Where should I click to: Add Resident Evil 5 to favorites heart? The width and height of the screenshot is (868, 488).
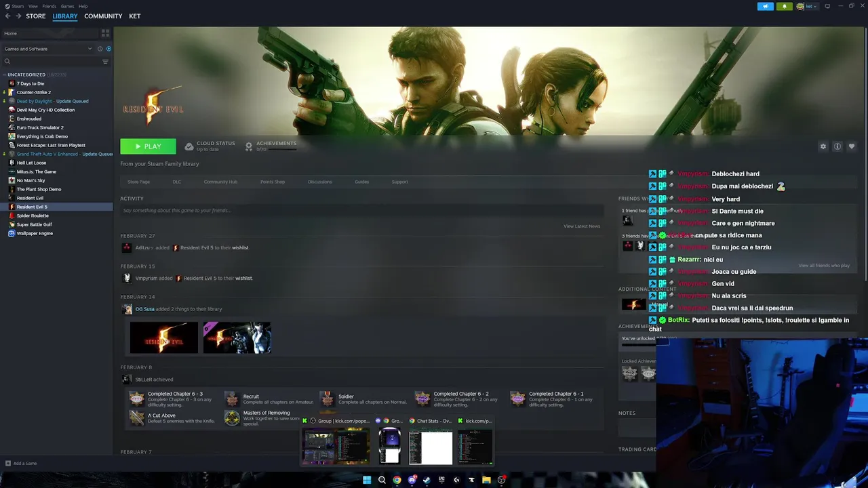click(x=852, y=146)
